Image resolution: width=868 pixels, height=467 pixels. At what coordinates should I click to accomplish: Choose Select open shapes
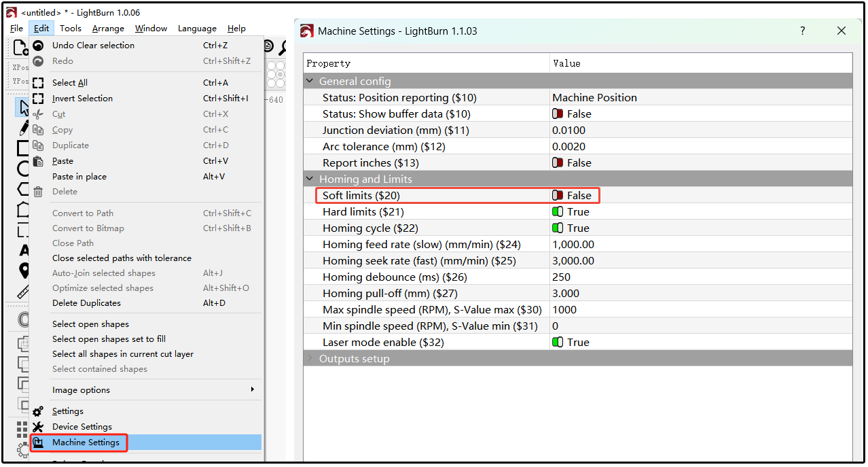145,324
